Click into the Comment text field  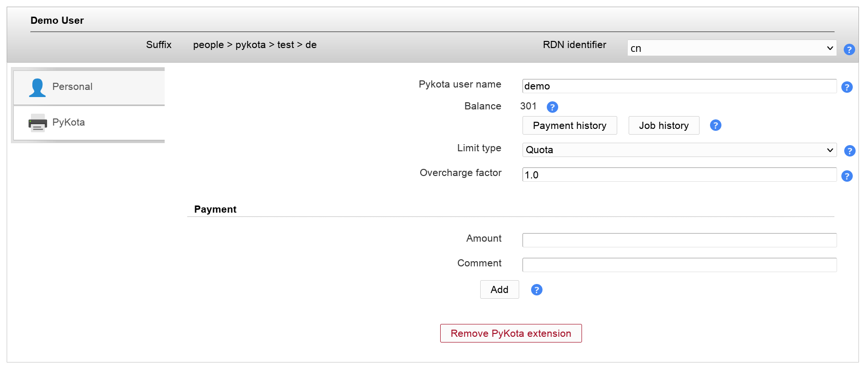[x=679, y=265]
